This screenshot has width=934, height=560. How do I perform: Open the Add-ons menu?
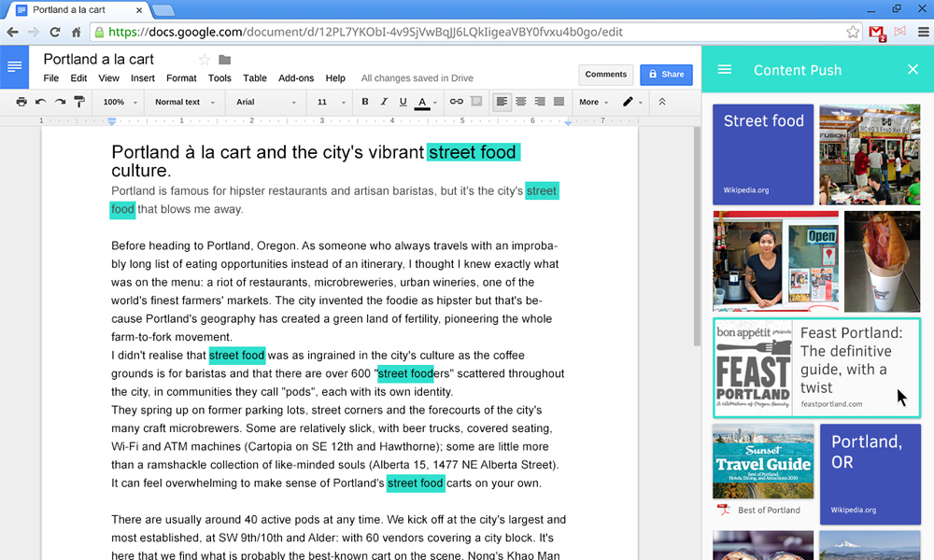pos(296,78)
